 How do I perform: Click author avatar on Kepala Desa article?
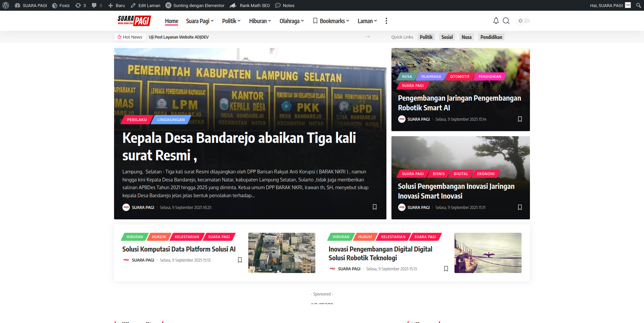click(x=126, y=207)
